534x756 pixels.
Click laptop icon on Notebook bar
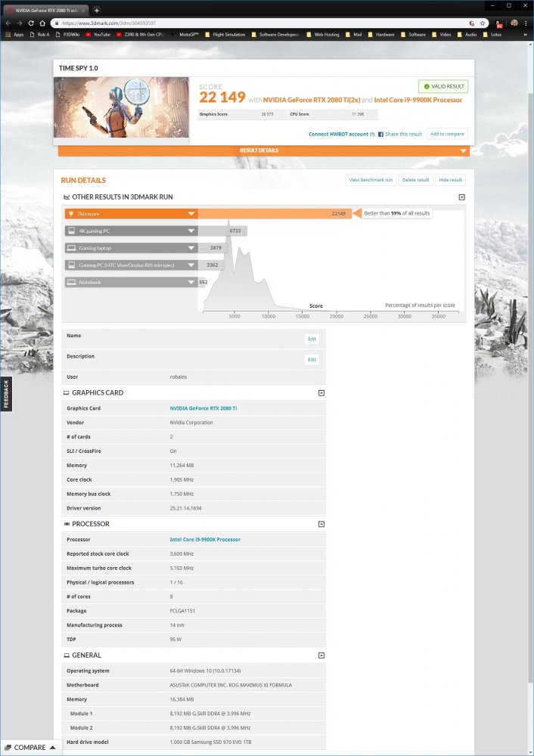(71, 282)
